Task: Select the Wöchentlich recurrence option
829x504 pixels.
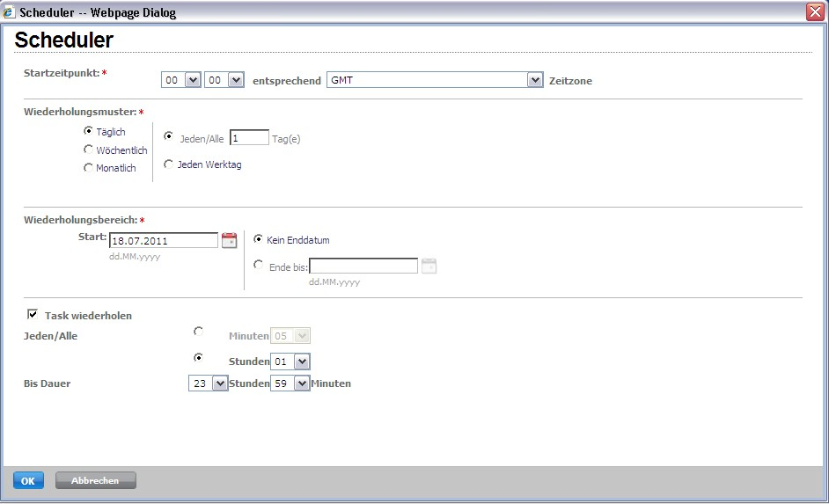Action: (x=88, y=150)
